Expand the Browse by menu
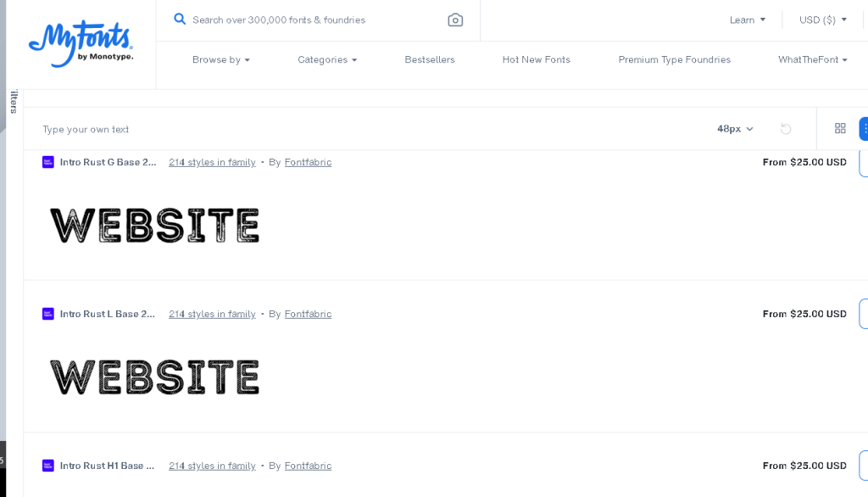Screen dimensions: 868x497 pos(220,59)
